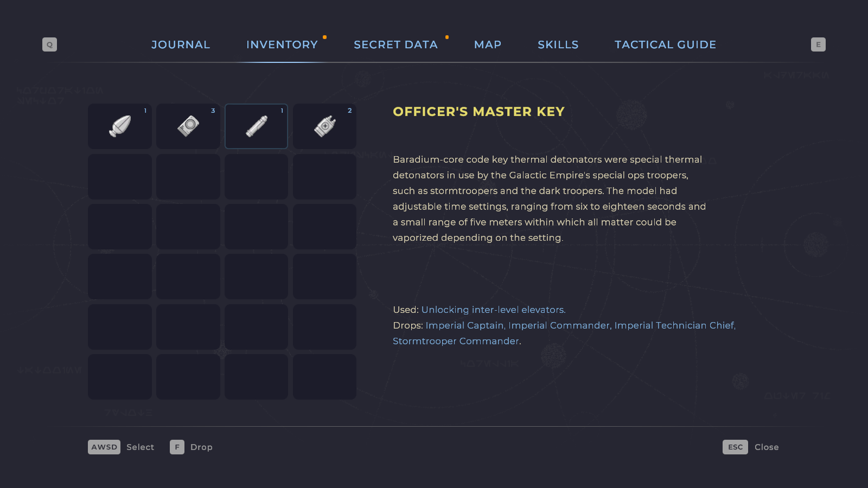Open the Journal tab
Viewport: 868px width, 488px height.
181,44
